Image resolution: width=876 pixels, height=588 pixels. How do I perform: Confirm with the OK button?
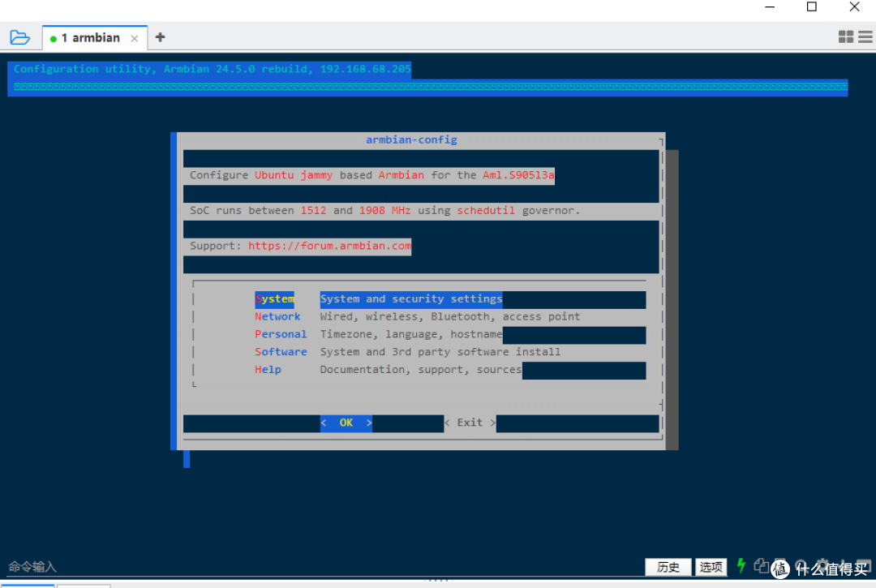click(346, 423)
